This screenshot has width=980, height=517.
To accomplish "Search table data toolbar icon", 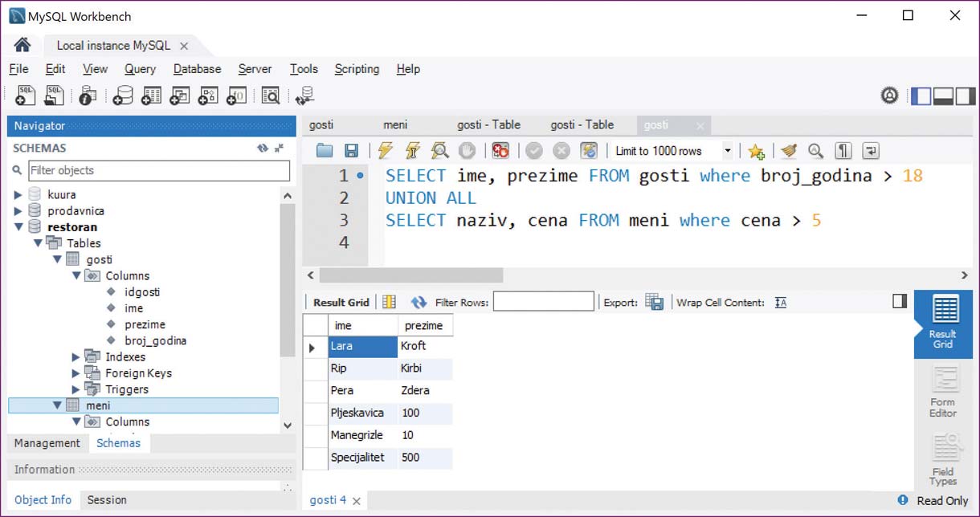I will pyautogui.click(x=270, y=96).
